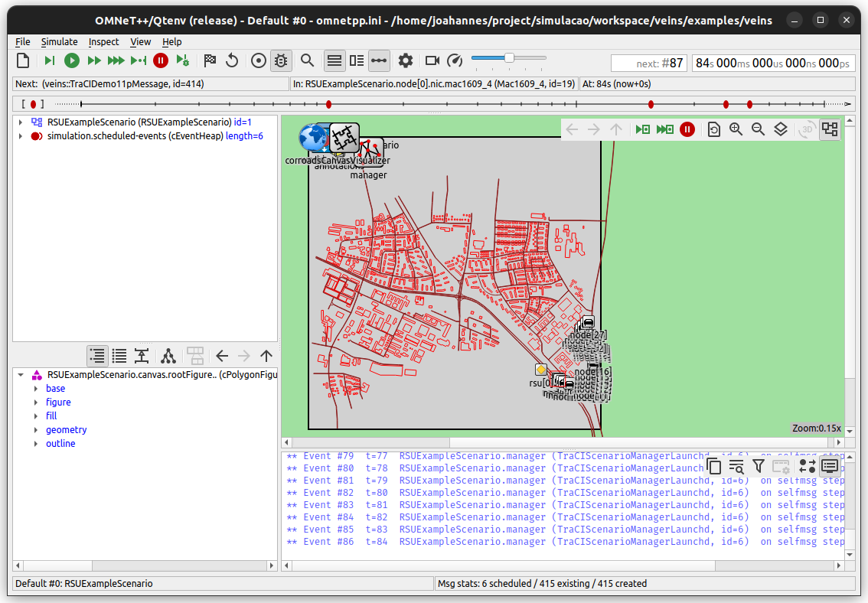The width and height of the screenshot is (868, 603).
Task: Switch inspector to grouped mode
Action: tap(97, 356)
